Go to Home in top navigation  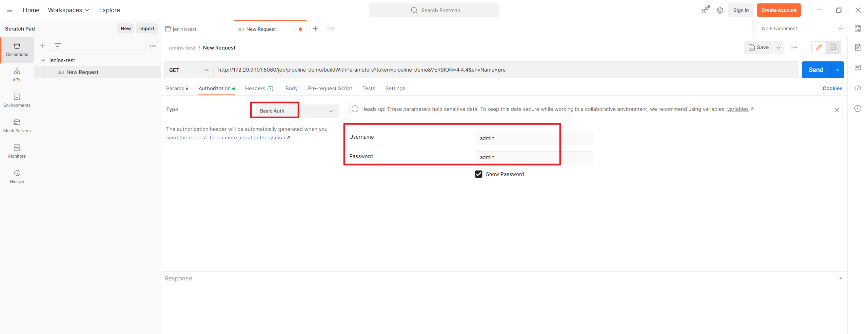tap(31, 10)
